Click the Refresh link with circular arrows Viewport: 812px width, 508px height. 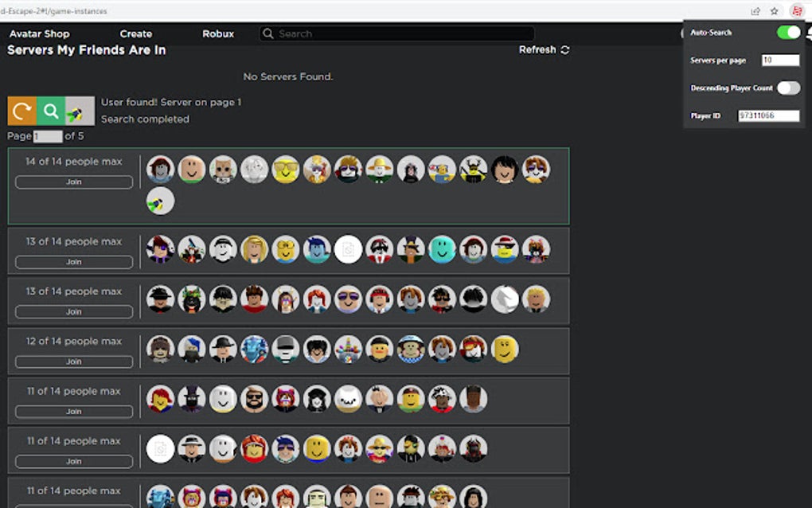545,49
